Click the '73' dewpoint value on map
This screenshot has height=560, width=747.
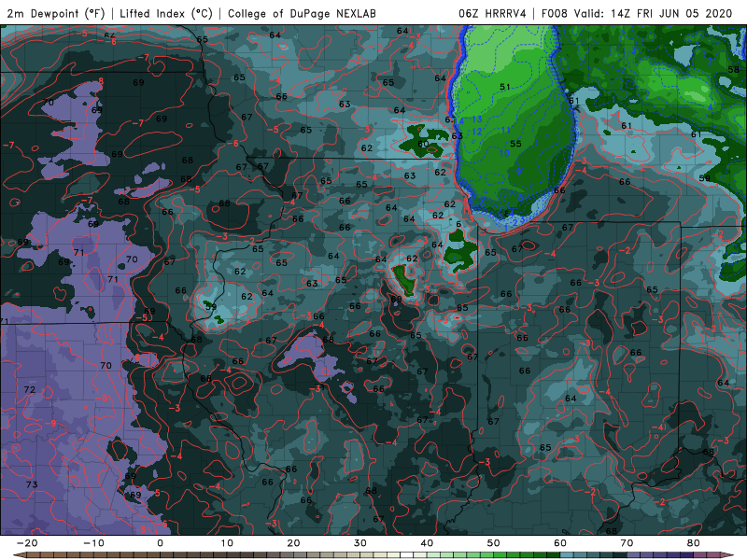[x=32, y=484]
